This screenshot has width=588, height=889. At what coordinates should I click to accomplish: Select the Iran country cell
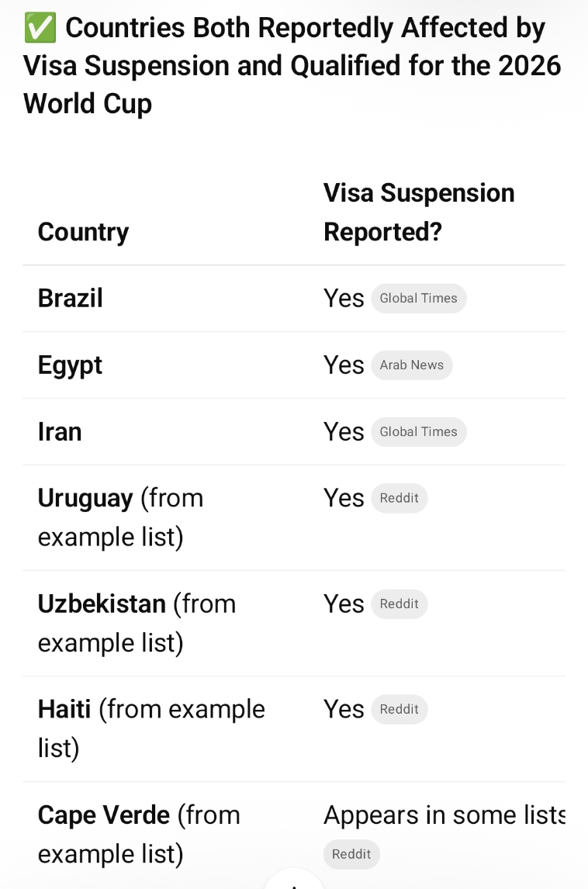(x=60, y=432)
